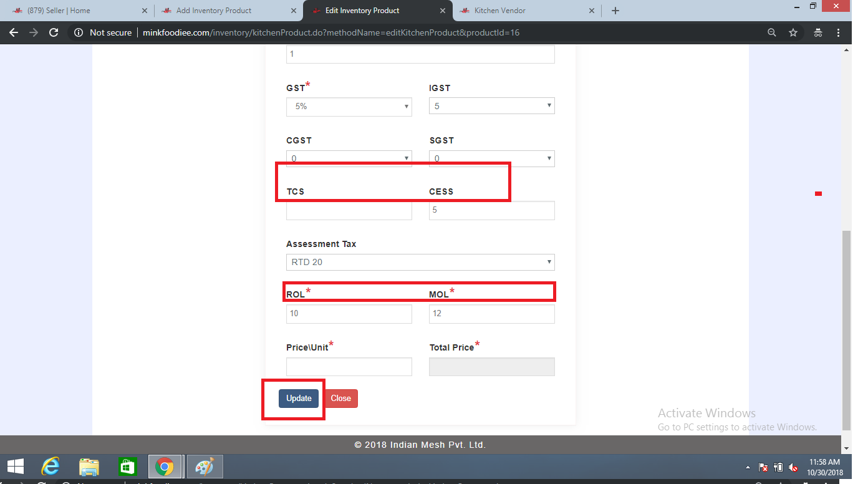Viewport: 868px width, 484px height.
Task: Open the IGST dropdown showing 5
Action: pyautogui.click(x=492, y=106)
